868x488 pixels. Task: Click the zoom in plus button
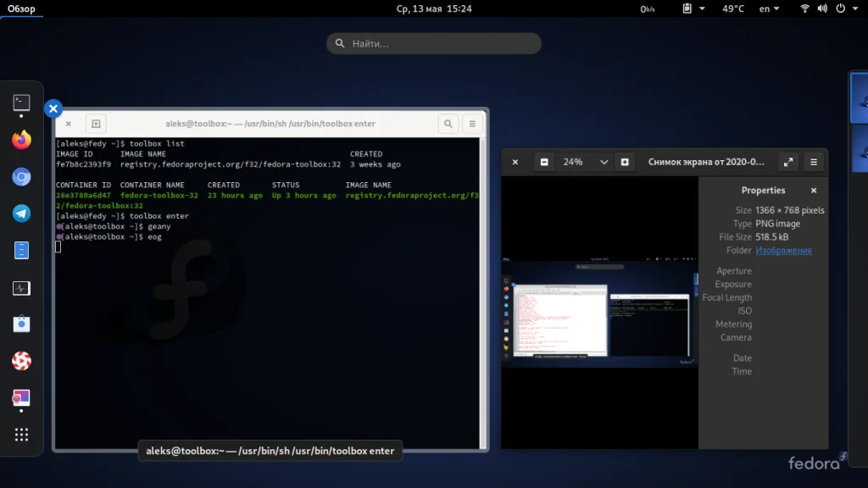point(625,162)
